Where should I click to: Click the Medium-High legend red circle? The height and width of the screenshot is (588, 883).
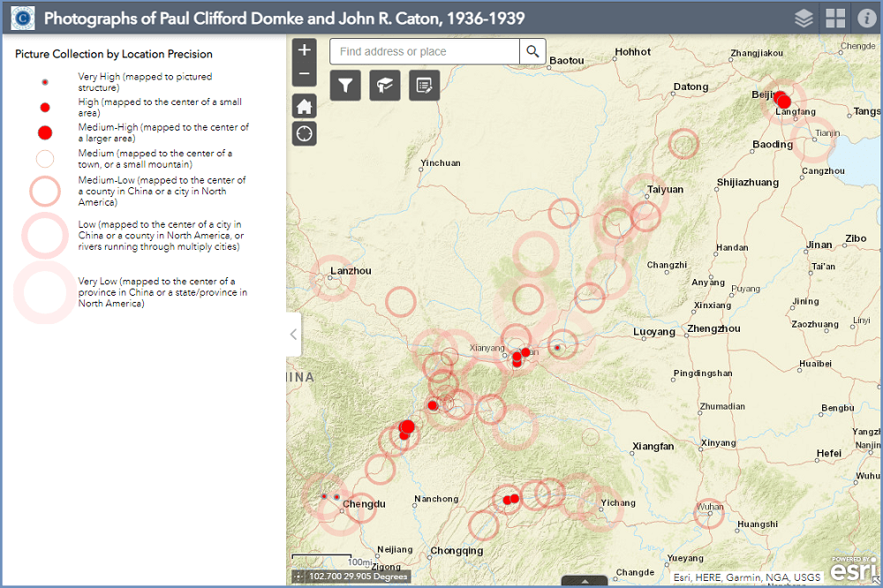(x=45, y=133)
